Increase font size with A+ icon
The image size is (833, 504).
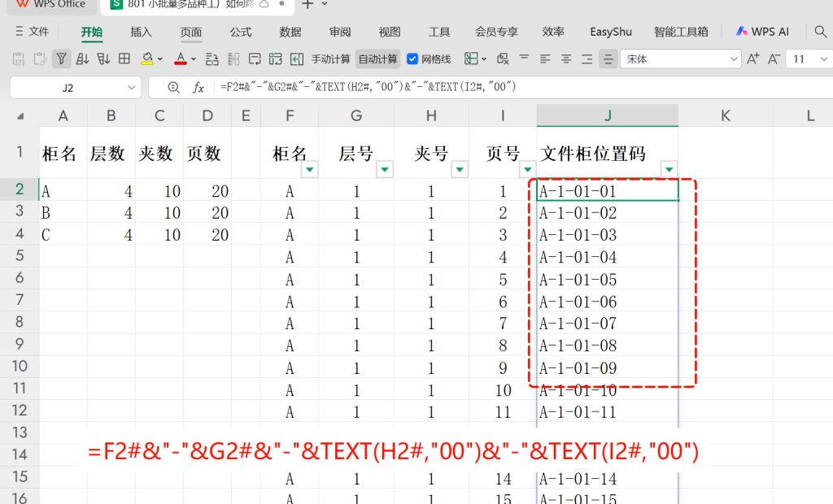(752, 59)
